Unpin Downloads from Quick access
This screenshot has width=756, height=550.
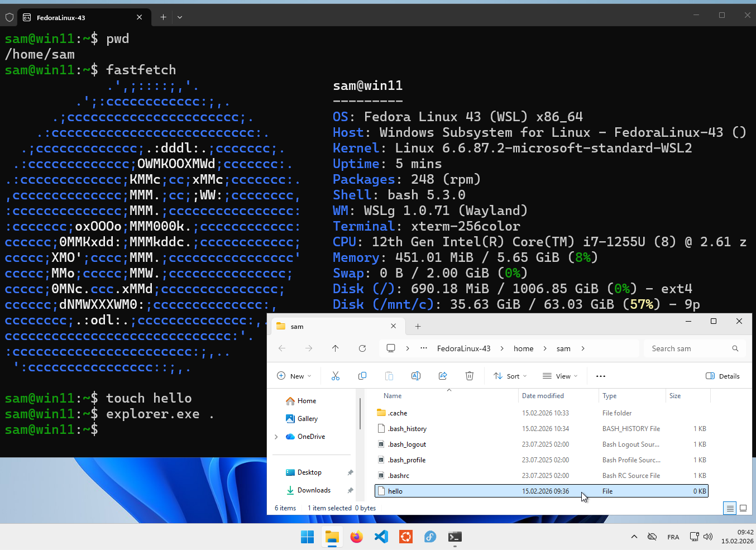pyautogui.click(x=350, y=490)
